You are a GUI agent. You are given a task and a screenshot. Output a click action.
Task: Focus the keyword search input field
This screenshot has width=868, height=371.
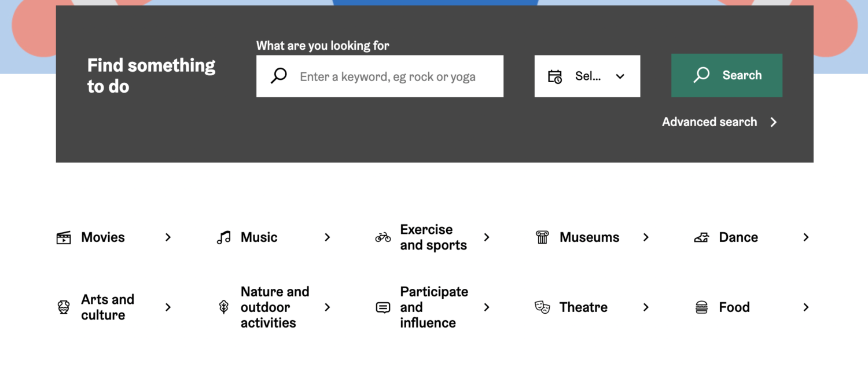388,76
